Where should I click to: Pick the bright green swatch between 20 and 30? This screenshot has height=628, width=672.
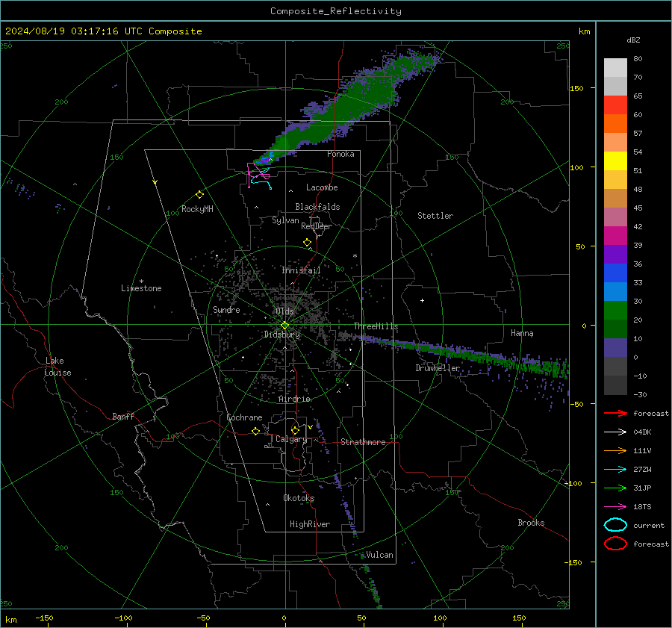[615, 311]
